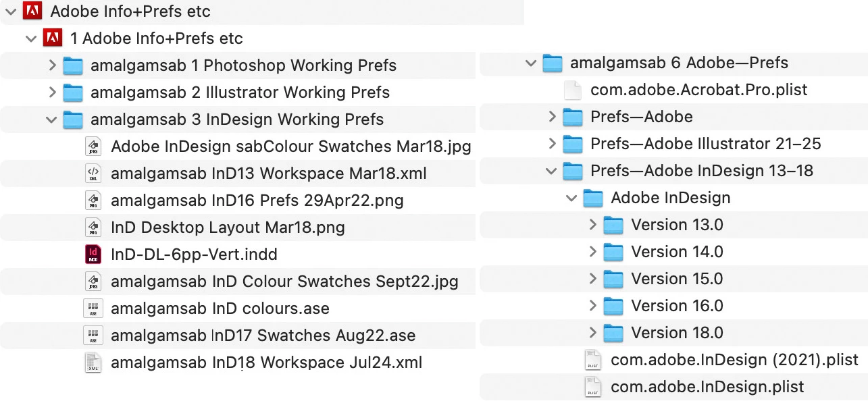Screen dimensions: 868x401
Task: Select file name com.adobe.InDesign.plist
Action: click(x=708, y=387)
